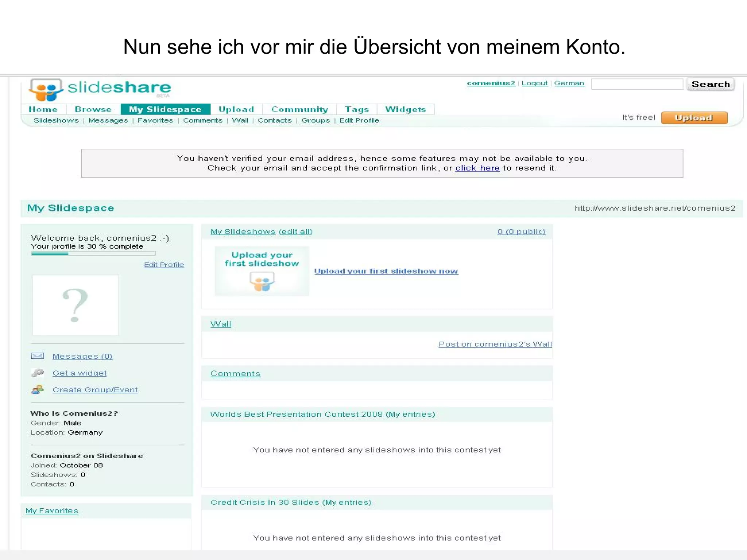Click Credit Crisis In 30 Slides heading

[x=291, y=502]
